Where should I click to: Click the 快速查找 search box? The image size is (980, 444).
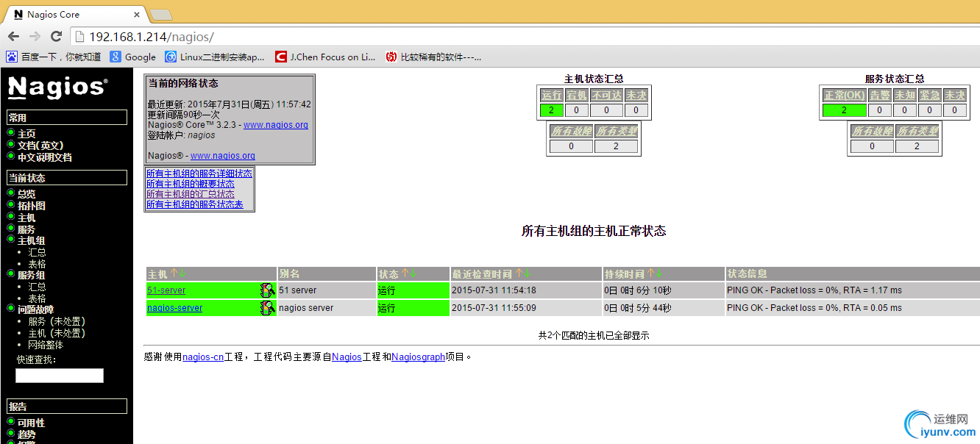pos(60,376)
